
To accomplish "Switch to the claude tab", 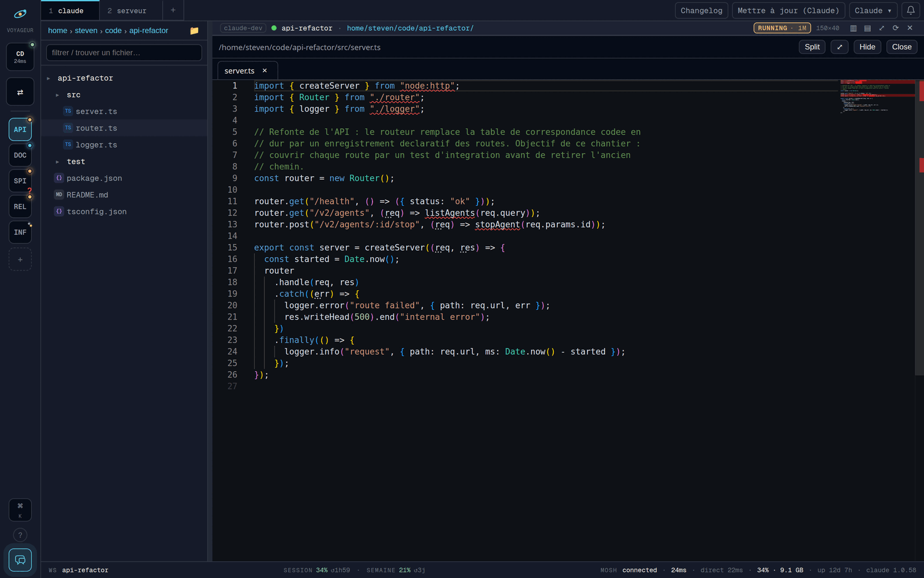I will (70, 10).
